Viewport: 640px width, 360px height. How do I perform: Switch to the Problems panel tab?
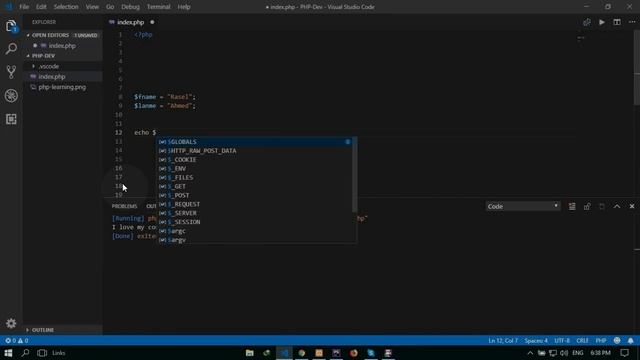[124, 206]
